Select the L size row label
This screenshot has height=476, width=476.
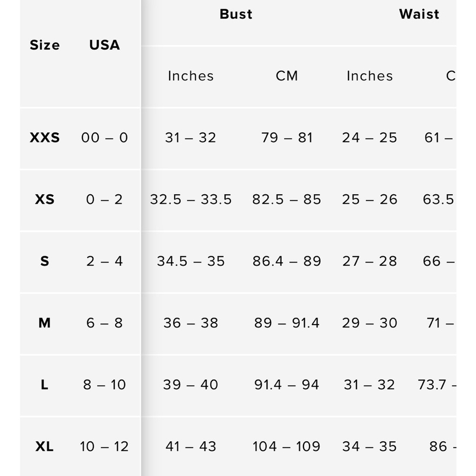coord(45,385)
